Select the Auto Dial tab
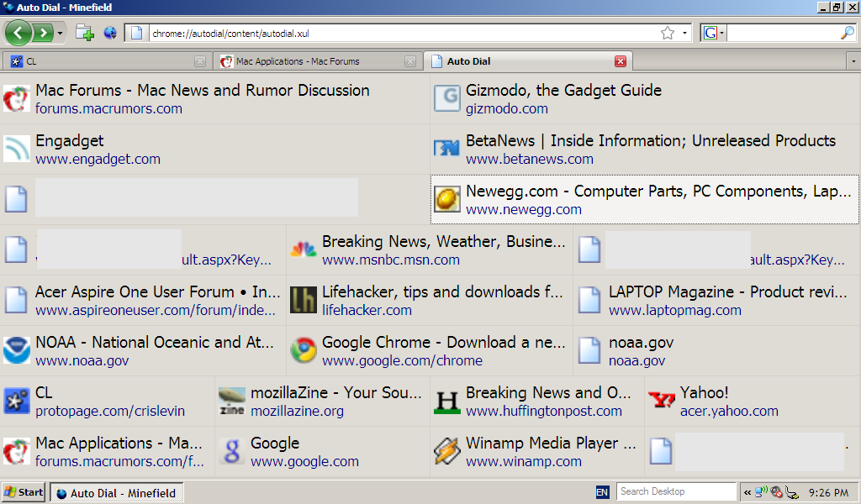This screenshot has width=861, height=504. 527,61
